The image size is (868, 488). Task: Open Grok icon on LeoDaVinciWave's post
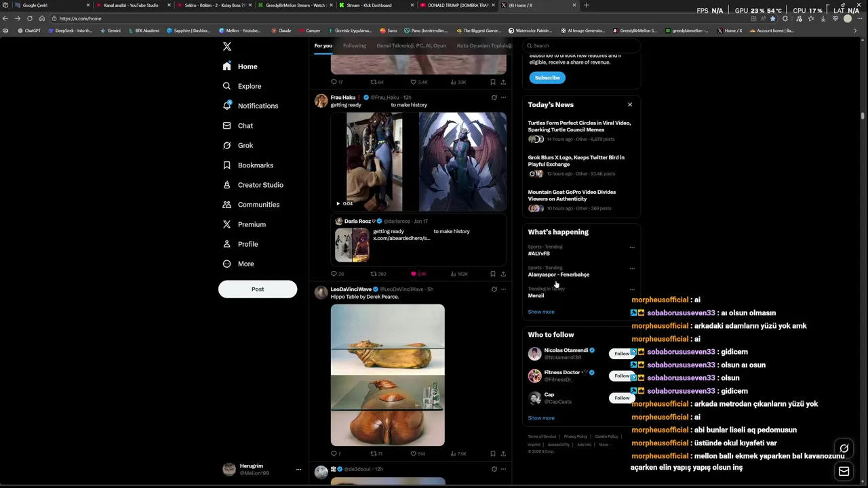point(494,289)
